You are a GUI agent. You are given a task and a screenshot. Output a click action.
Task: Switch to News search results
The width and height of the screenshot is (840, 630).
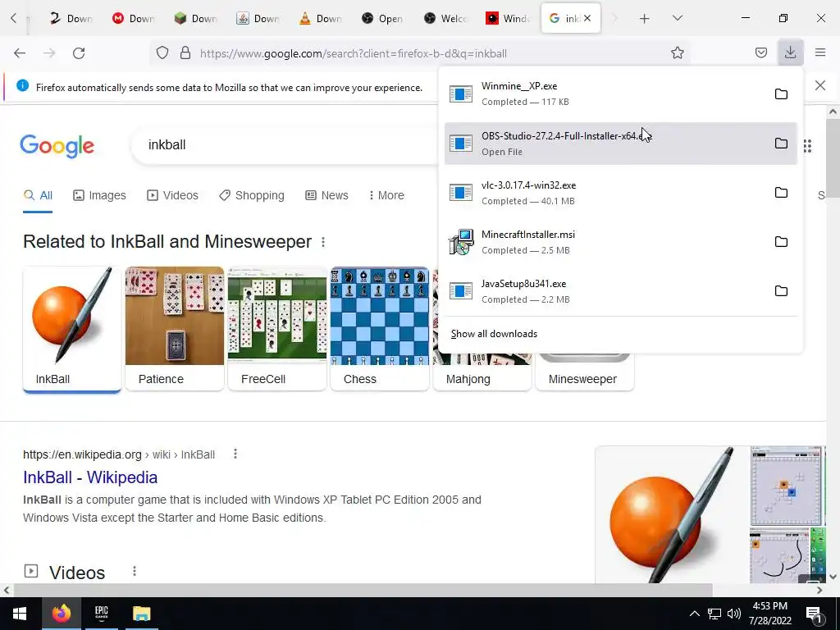tap(326, 195)
